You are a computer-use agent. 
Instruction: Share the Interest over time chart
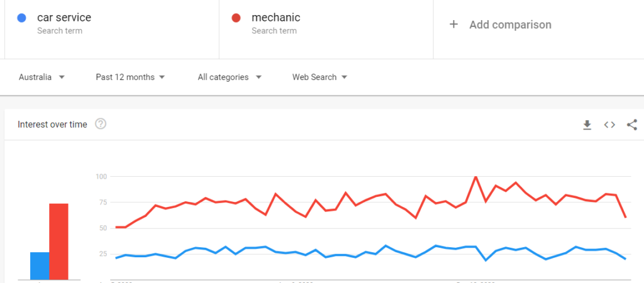[x=632, y=125]
